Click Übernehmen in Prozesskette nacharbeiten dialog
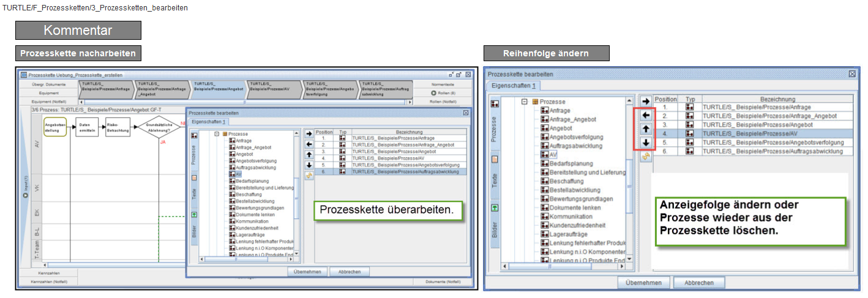This screenshot has height=298, width=868. (307, 272)
